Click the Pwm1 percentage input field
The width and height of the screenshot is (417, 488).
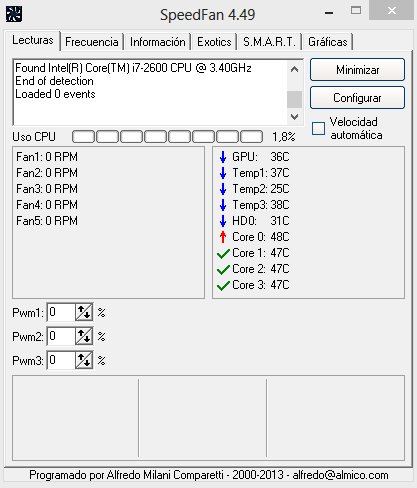[x=61, y=312]
